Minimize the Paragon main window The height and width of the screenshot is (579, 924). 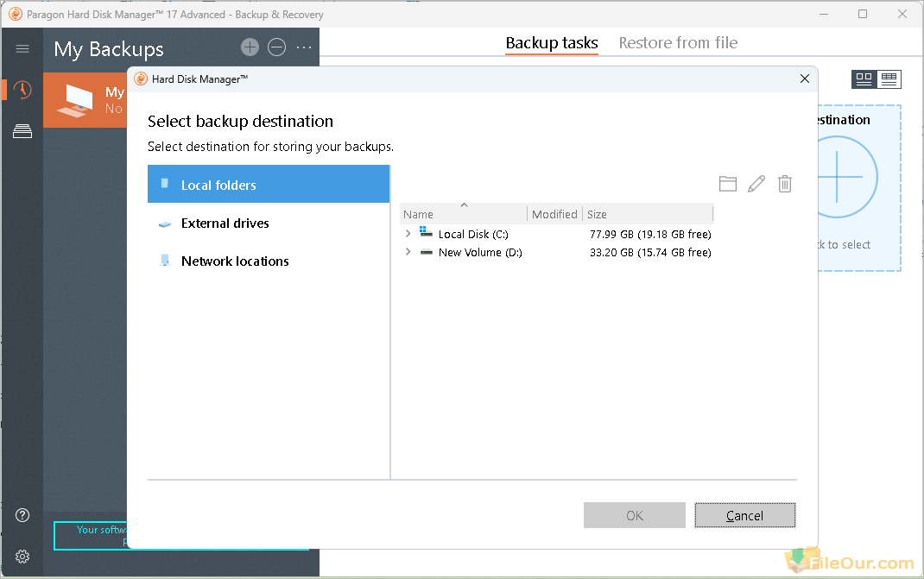tap(824, 14)
